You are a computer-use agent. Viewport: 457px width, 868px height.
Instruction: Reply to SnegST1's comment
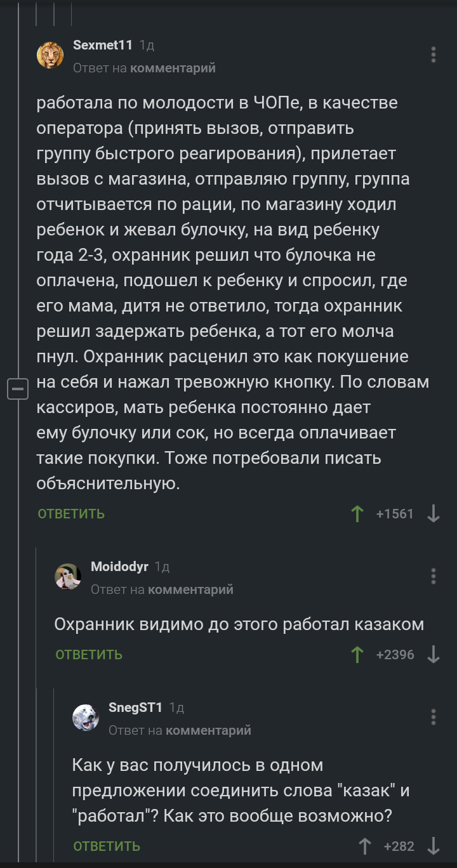[107, 846]
